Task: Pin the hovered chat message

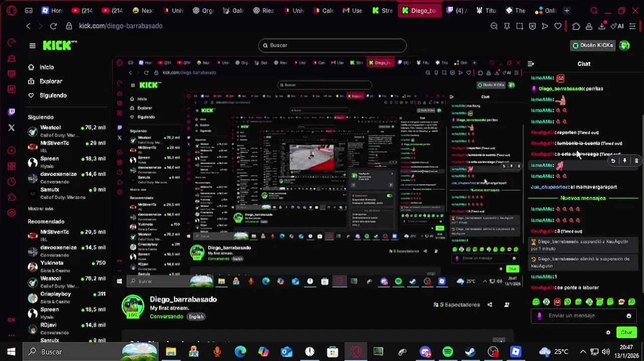Action: click(x=624, y=161)
